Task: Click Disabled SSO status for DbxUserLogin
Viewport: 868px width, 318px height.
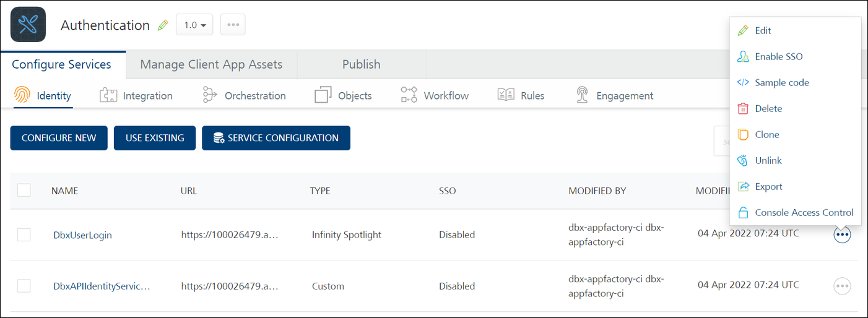Action: click(x=457, y=235)
